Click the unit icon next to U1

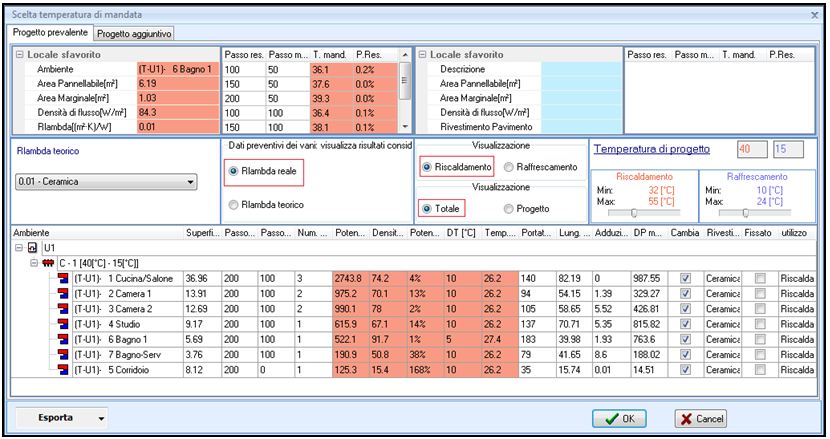pyautogui.click(x=33, y=246)
